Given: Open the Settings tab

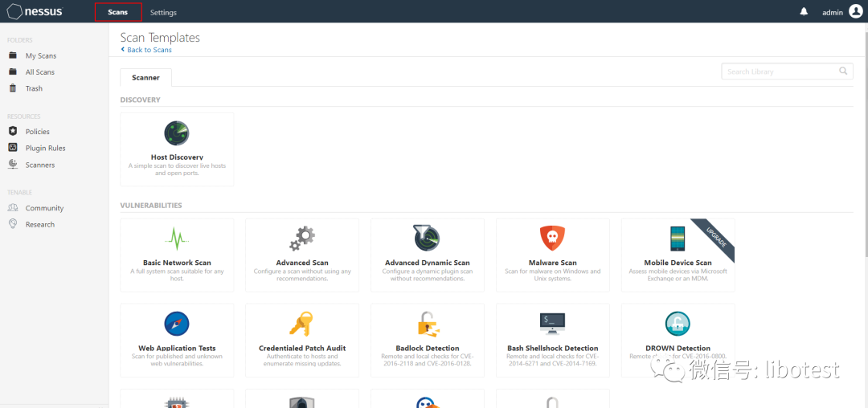Looking at the screenshot, I should 163,12.
